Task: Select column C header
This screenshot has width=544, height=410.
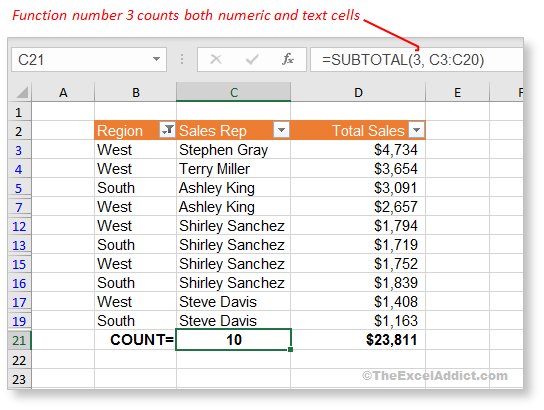Action: [x=233, y=92]
